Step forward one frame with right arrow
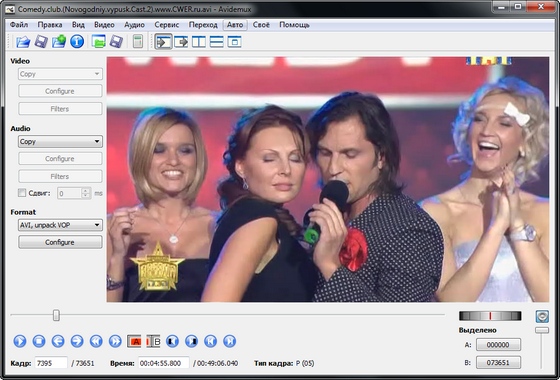The width and height of the screenshot is (560, 380). [77, 341]
